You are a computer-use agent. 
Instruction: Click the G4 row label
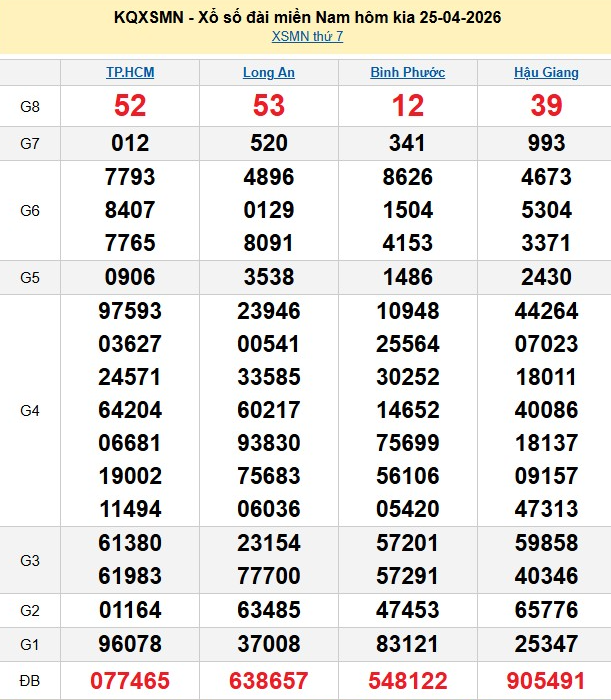point(30,410)
